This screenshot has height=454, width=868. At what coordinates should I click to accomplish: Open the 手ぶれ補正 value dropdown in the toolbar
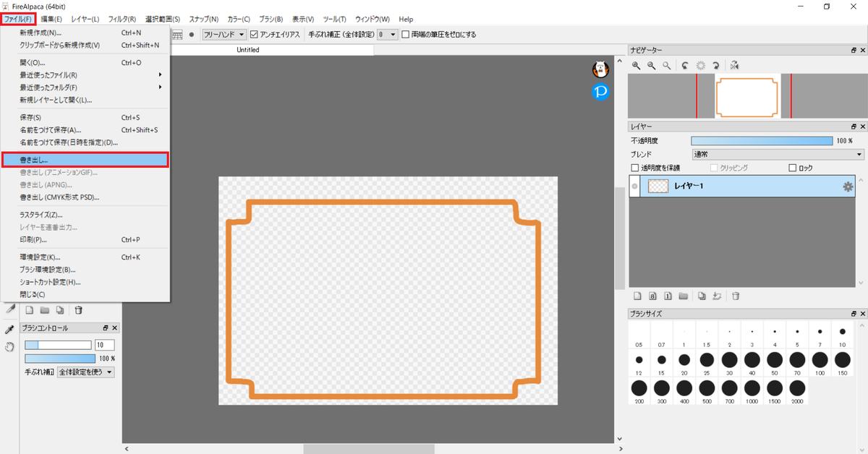click(388, 34)
